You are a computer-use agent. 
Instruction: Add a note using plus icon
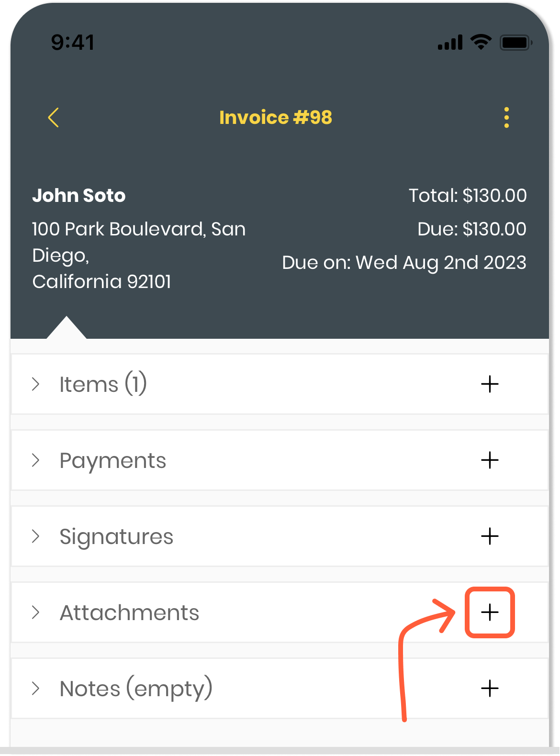pyautogui.click(x=490, y=689)
